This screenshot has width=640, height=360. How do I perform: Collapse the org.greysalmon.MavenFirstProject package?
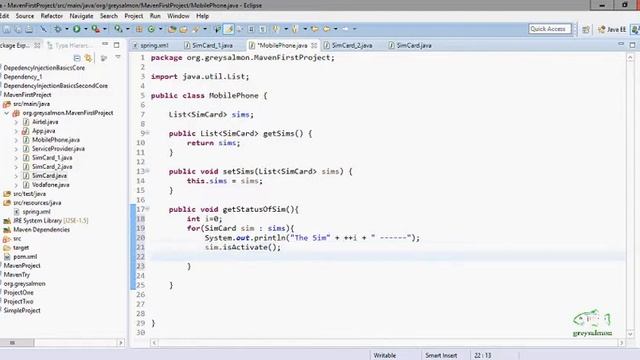pyautogui.click(x=7, y=113)
